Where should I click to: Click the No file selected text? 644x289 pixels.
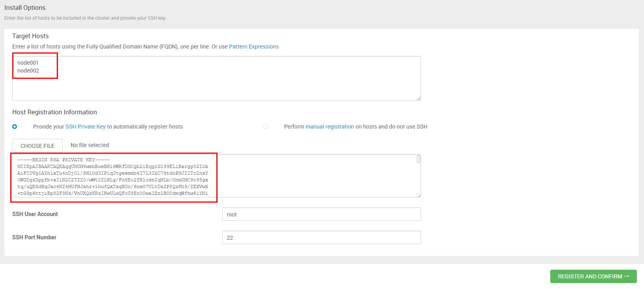click(x=90, y=145)
